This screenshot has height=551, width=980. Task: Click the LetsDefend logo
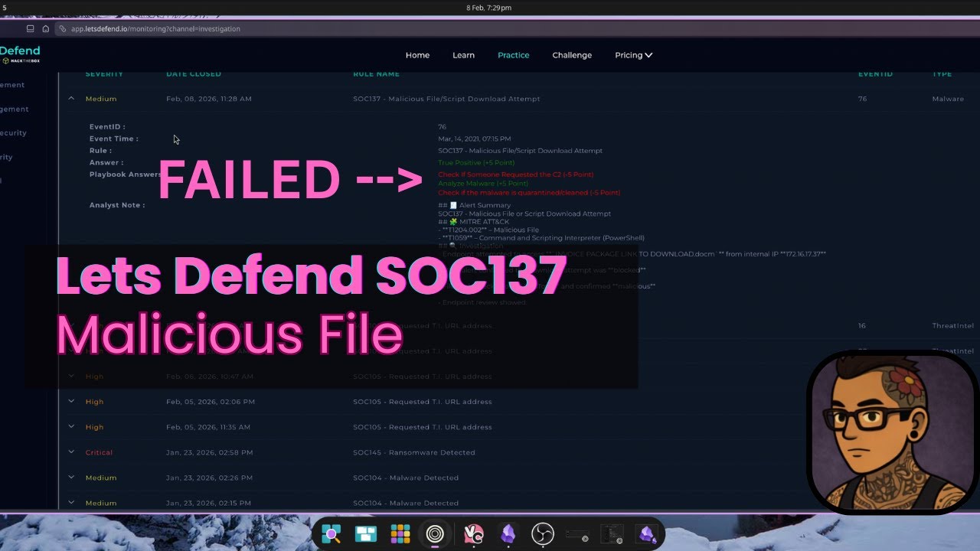point(20,54)
